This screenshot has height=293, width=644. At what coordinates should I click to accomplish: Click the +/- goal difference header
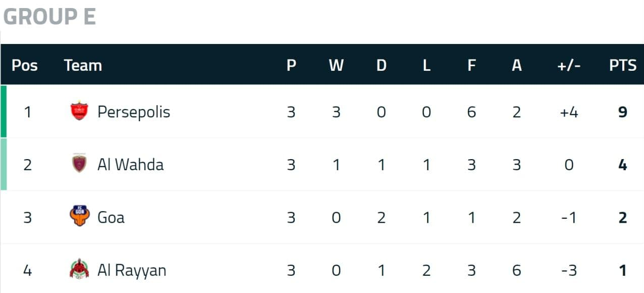(568, 65)
